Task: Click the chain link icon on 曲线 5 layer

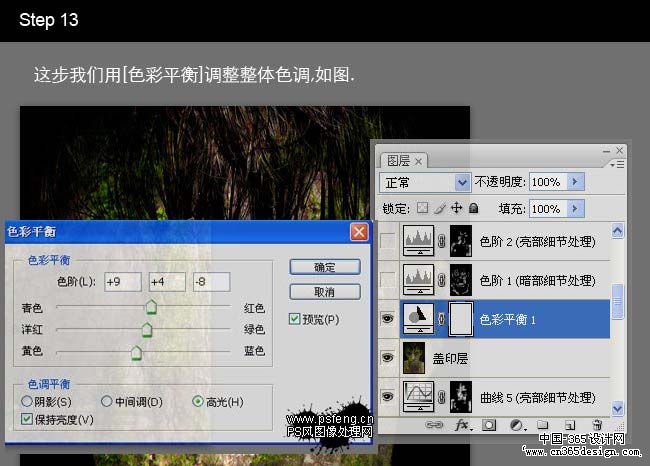Action: coord(442,397)
